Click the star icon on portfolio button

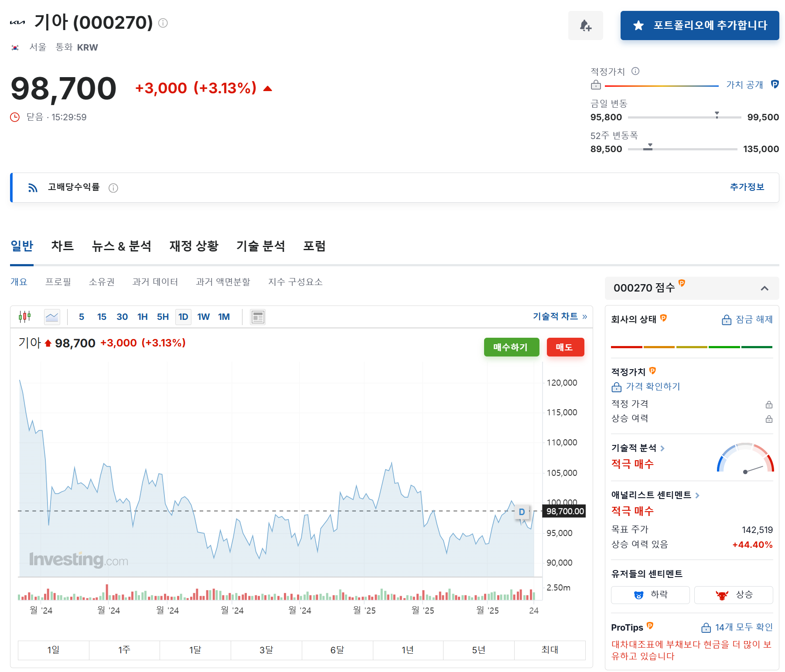pos(638,25)
